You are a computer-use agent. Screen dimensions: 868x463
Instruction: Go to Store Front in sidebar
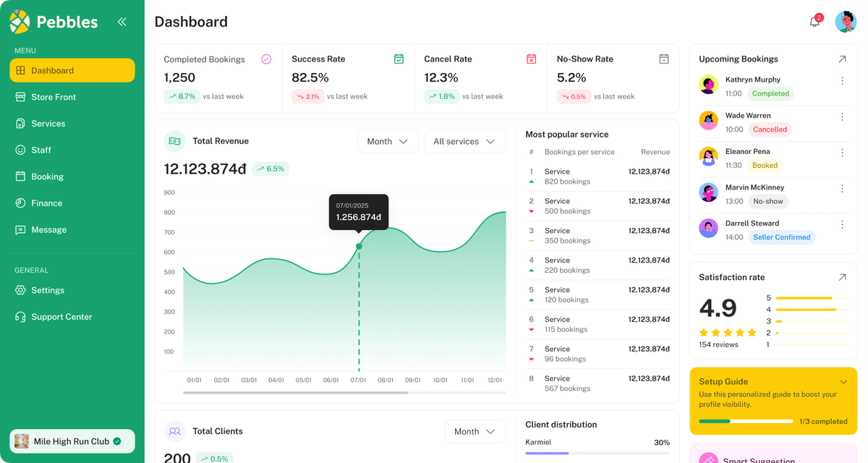click(54, 97)
